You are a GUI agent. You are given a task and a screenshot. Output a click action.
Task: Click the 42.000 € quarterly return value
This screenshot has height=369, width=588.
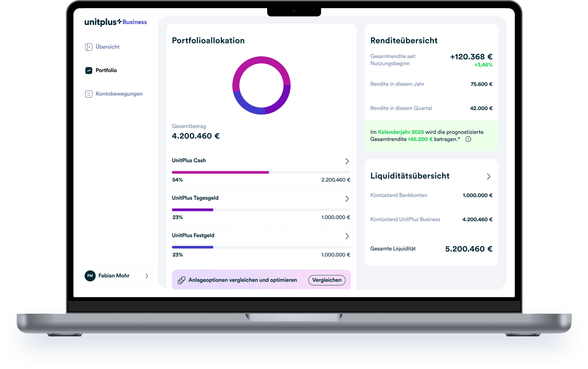coord(481,108)
